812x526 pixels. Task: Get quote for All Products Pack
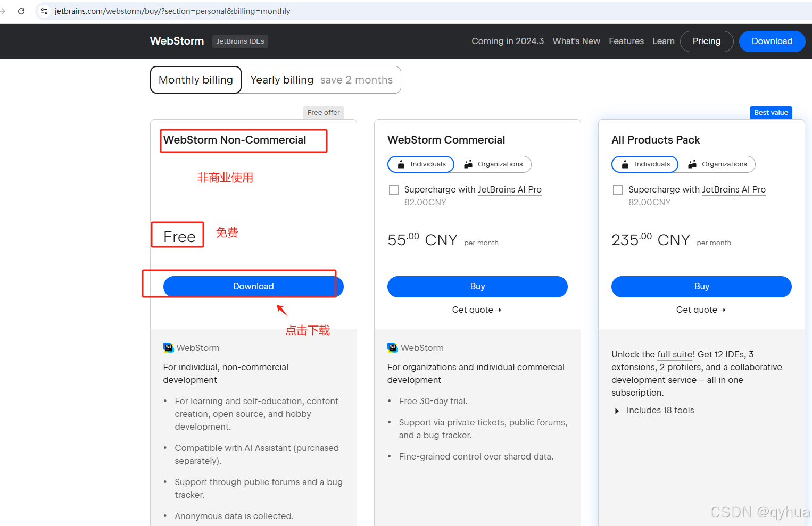[x=701, y=310]
